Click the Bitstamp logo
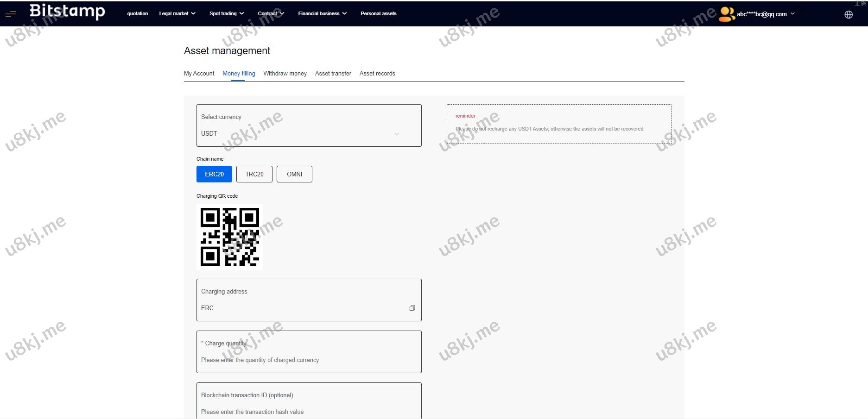The height and width of the screenshot is (419, 868). click(67, 12)
